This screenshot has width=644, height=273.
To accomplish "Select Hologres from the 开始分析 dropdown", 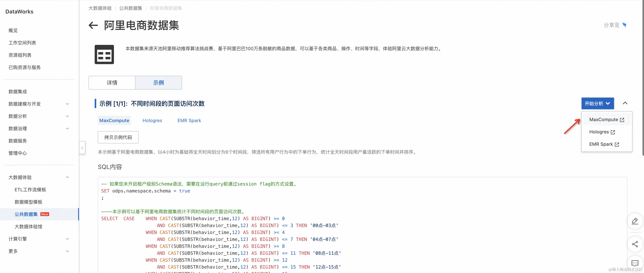I will [602, 132].
